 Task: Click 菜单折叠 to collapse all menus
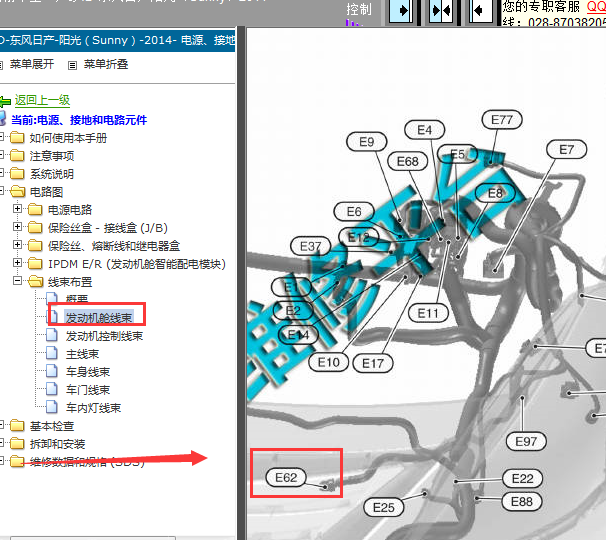(106, 64)
